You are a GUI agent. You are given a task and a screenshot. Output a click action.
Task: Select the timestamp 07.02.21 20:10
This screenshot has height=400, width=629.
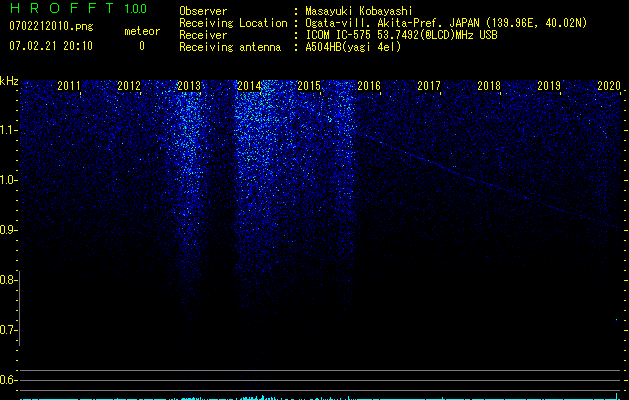click(51, 46)
